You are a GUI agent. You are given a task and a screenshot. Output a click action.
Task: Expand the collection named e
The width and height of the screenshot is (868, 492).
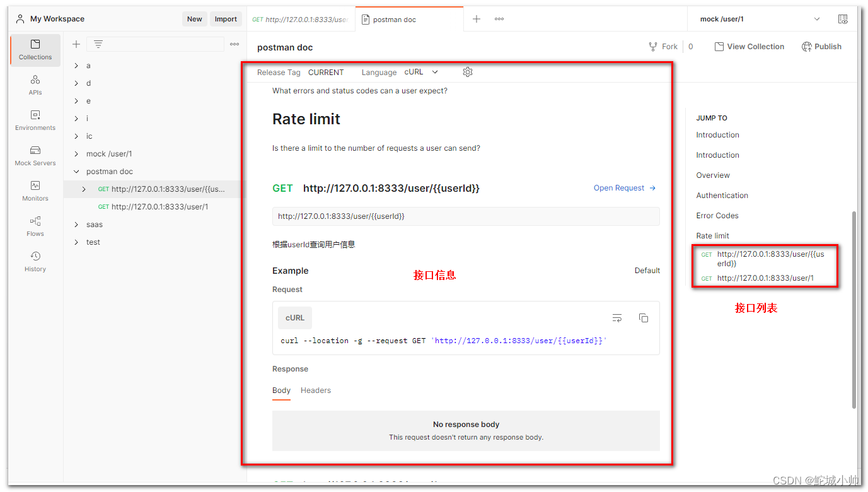point(76,101)
